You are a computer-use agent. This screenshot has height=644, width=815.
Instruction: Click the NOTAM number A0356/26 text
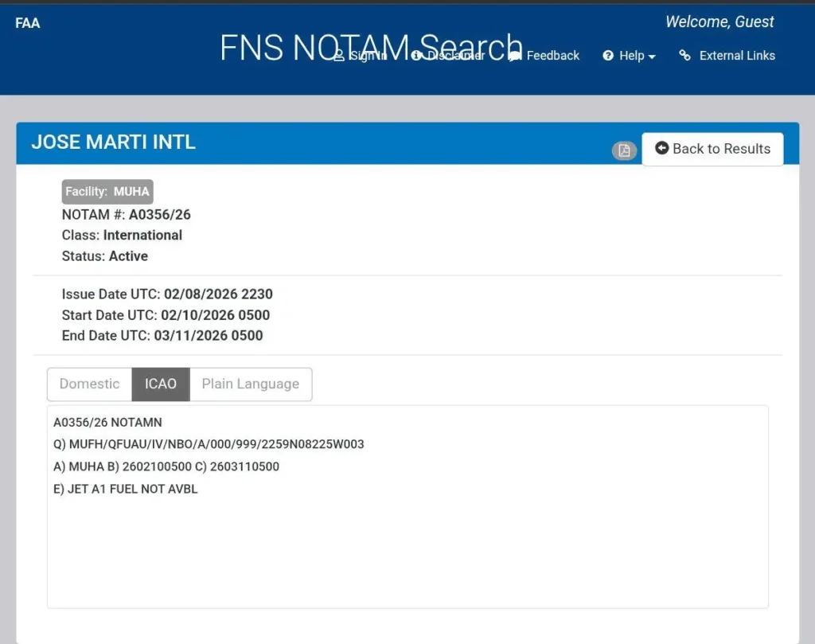(159, 214)
